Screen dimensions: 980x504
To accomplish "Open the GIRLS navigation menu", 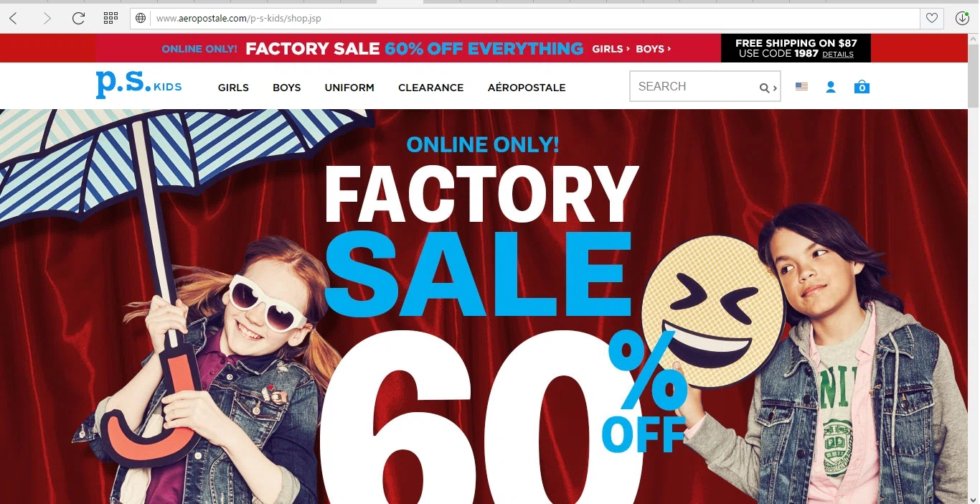I will [233, 88].
